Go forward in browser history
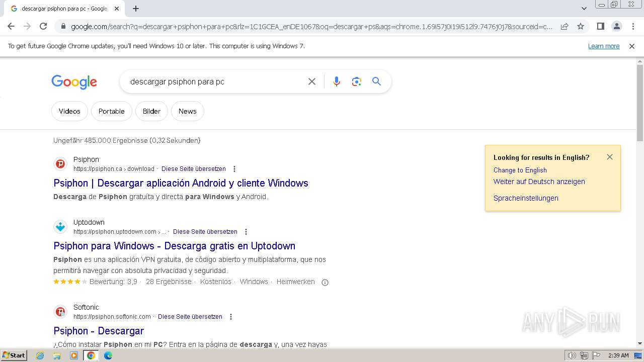 (x=27, y=26)
